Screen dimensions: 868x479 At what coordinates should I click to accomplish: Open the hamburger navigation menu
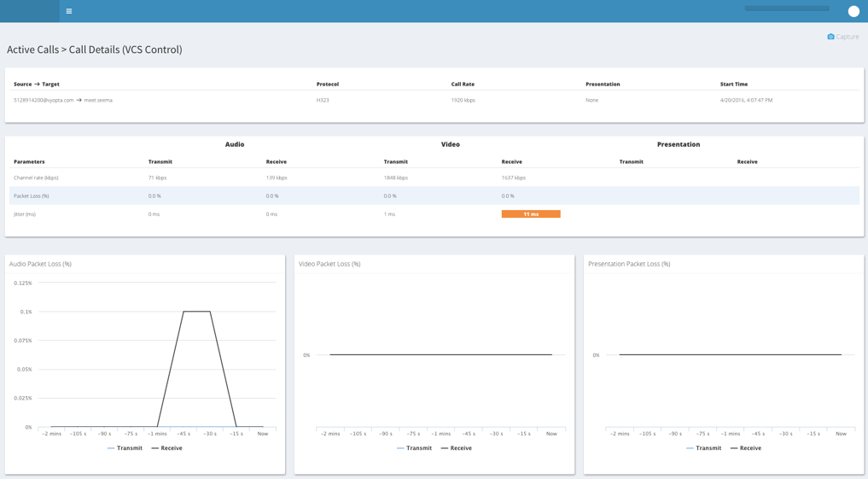(x=68, y=11)
